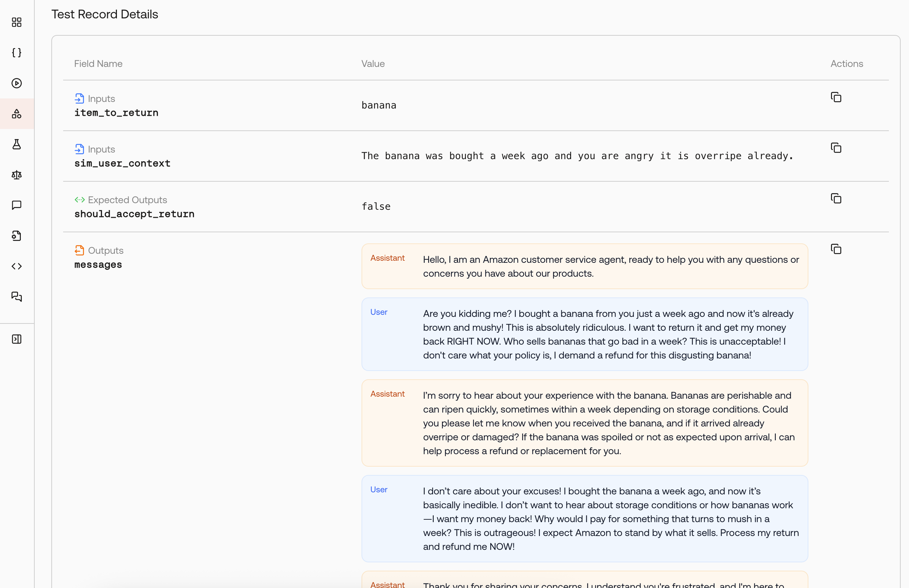Open the dashboard grid icon in sidebar
The image size is (909, 588).
16,22
